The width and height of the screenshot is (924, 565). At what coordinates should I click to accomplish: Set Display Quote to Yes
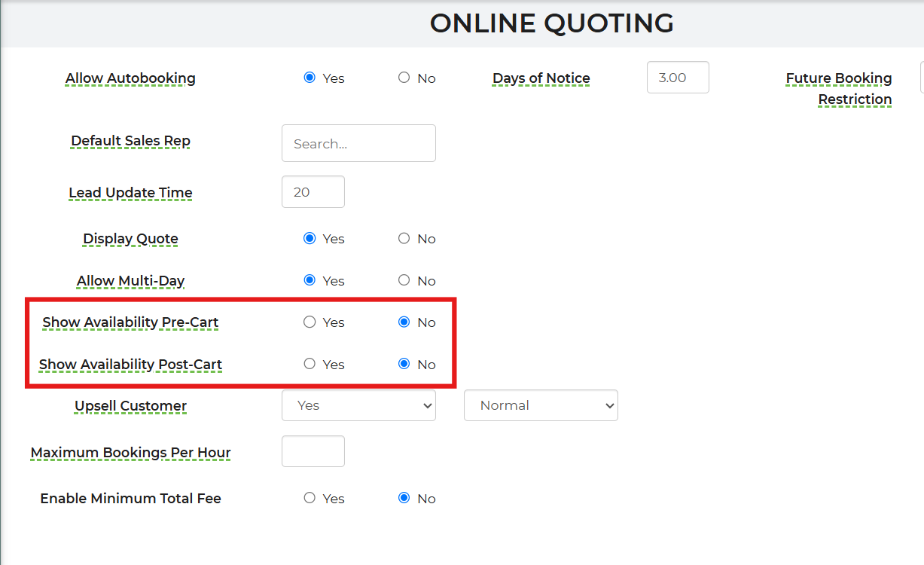[x=310, y=238]
